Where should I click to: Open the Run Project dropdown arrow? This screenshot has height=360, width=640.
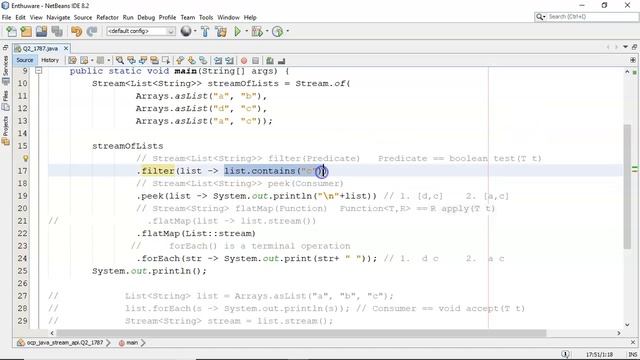247,31
